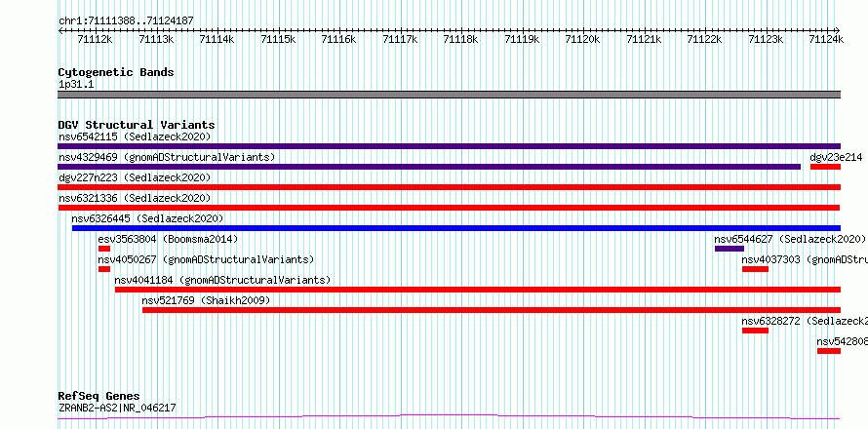Open the nsv4041184 gnomADStructuralVariants label
Viewport: 868px width, 429px height.
click(222, 280)
